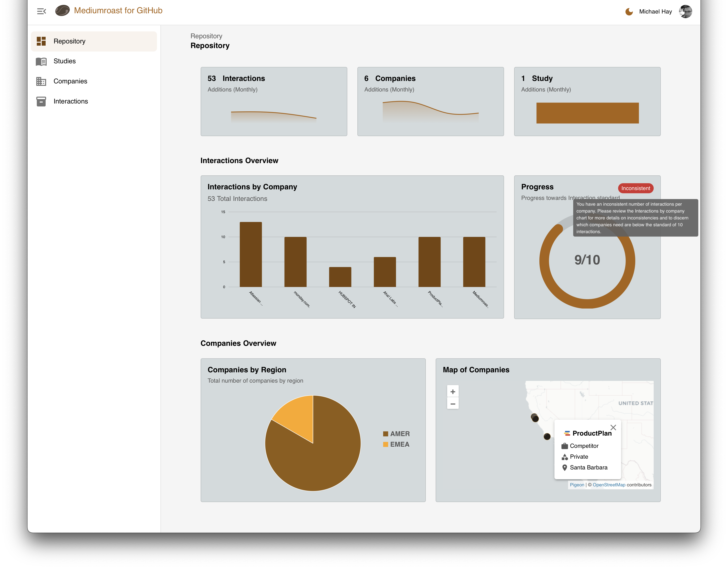
Task: Open the OpenStreetMap link
Action: click(609, 485)
